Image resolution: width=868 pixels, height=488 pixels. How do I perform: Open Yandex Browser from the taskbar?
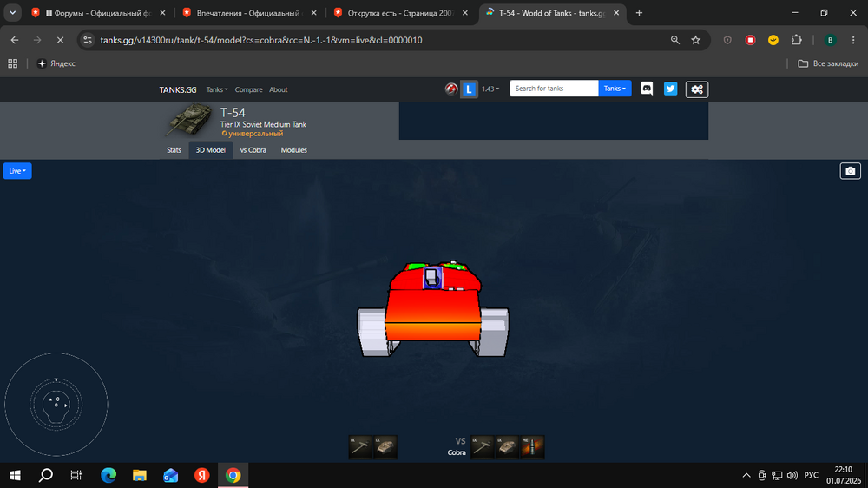(201, 475)
